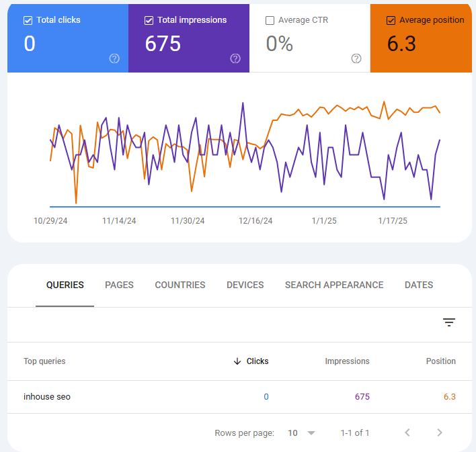This screenshot has height=452, width=476.
Task: Open the Dates tab
Action: 419,285
